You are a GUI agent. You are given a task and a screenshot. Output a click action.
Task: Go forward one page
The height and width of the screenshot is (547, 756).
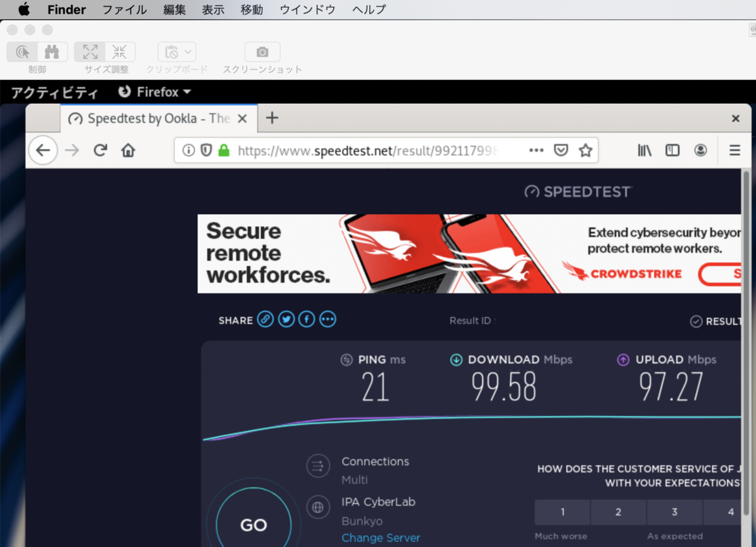click(72, 150)
